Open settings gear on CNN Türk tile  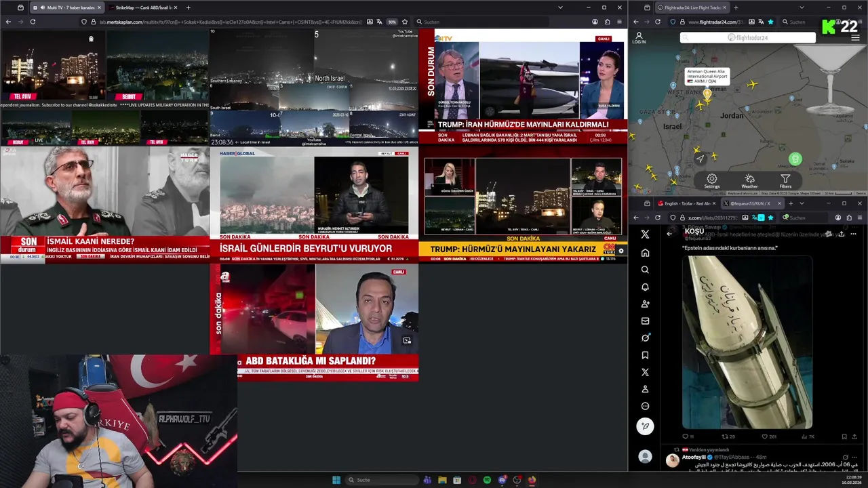pos(620,251)
